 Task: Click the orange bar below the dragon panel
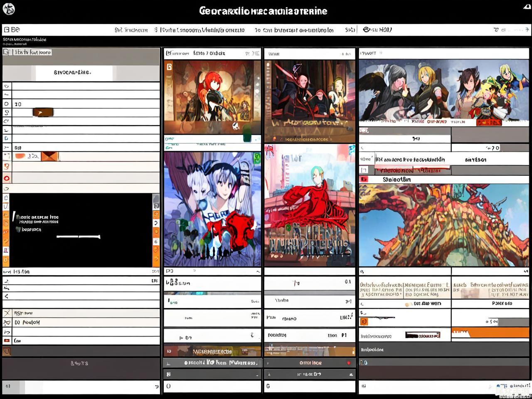(x=490, y=333)
